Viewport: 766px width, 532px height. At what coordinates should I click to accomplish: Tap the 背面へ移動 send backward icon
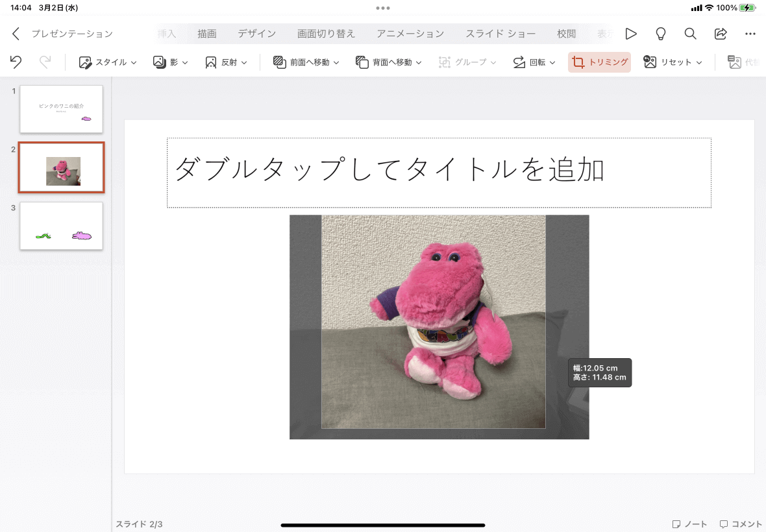(362, 62)
